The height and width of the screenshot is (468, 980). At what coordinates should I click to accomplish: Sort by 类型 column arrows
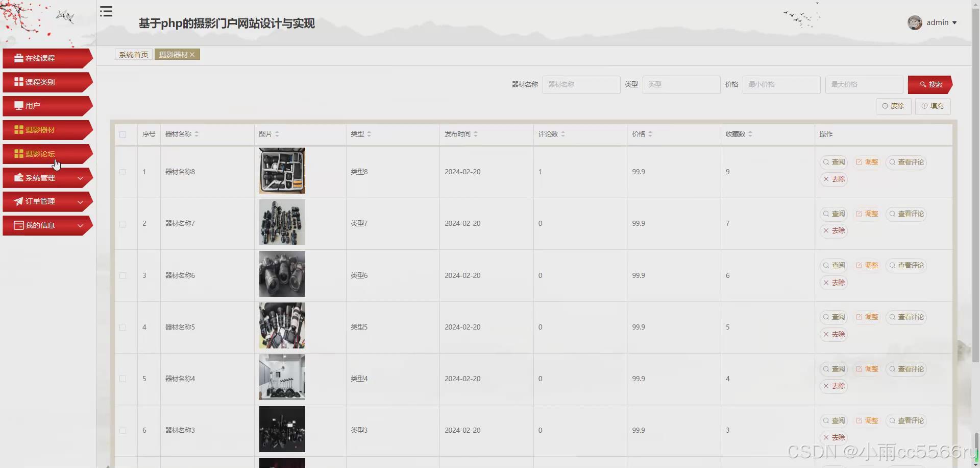click(x=369, y=134)
